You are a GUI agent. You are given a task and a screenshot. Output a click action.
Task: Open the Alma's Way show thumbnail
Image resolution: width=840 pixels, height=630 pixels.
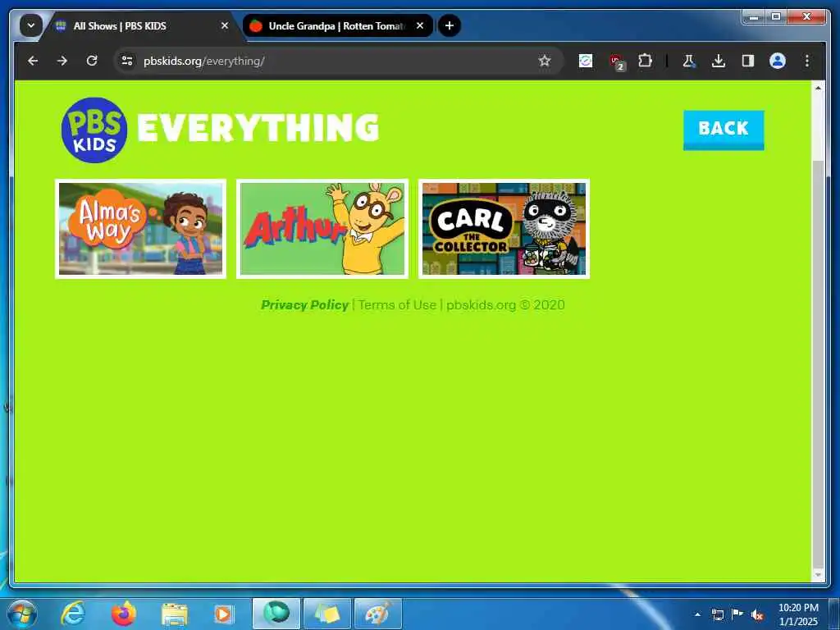(x=140, y=229)
